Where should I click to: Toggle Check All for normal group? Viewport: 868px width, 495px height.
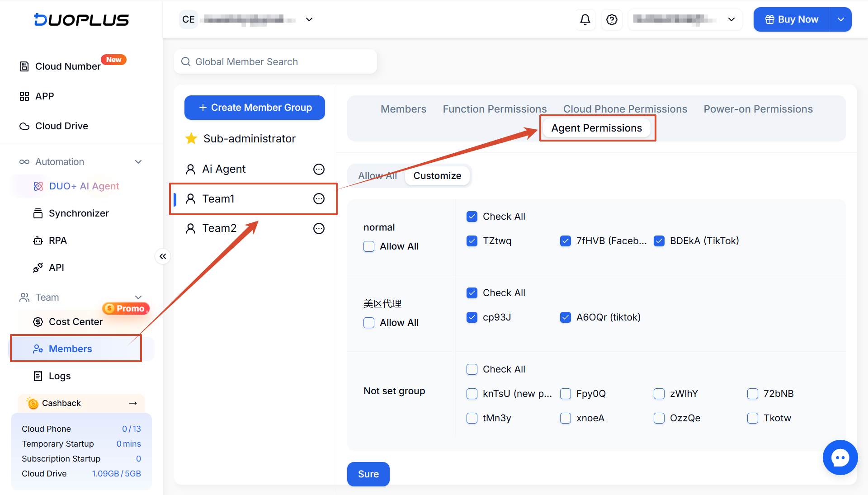(x=472, y=217)
